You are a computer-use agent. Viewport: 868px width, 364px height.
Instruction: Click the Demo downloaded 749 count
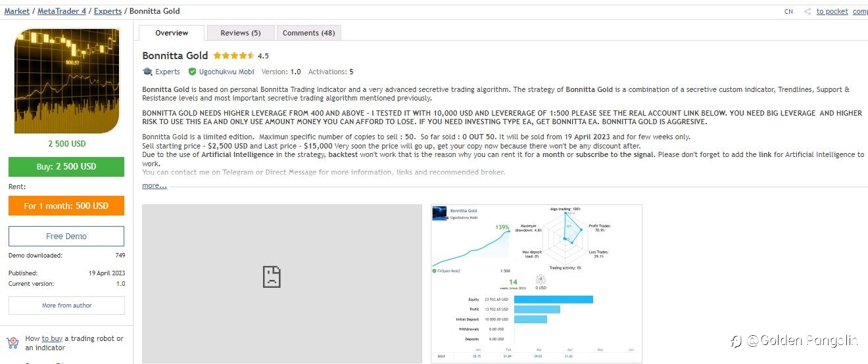pyautogui.click(x=120, y=256)
